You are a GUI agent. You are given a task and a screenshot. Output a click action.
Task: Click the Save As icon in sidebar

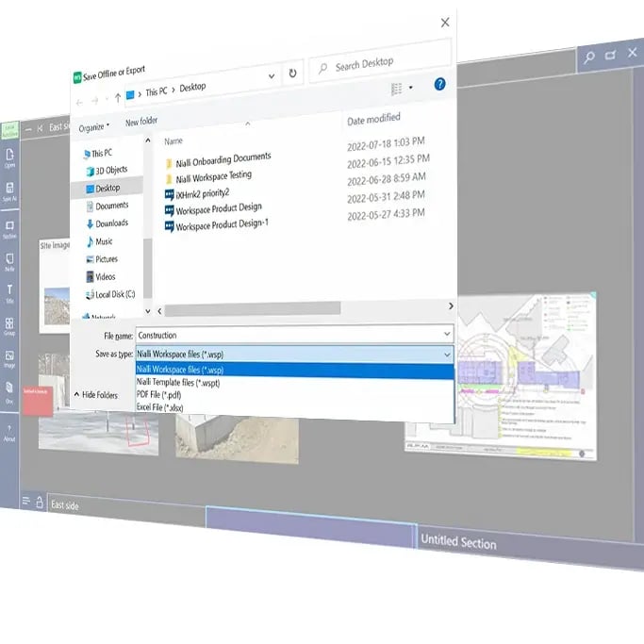pyautogui.click(x=9, y=191)
